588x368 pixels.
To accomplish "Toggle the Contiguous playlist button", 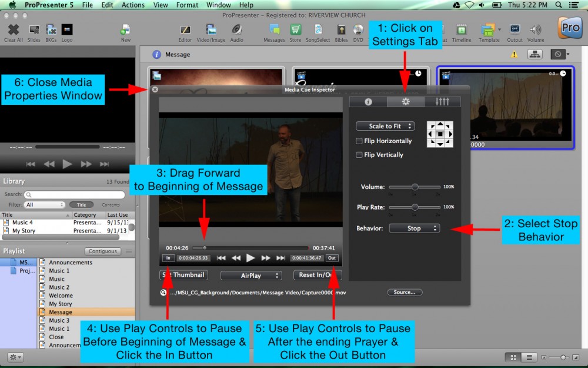I will (103, 251).
